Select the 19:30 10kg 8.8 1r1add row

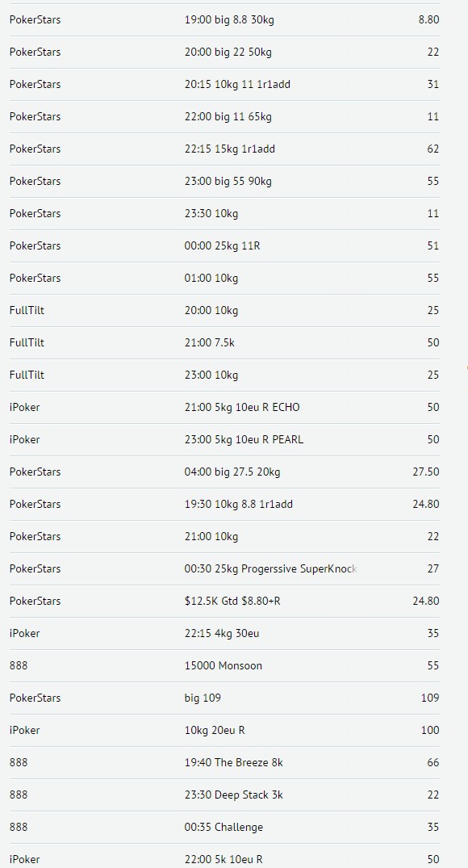224,505
